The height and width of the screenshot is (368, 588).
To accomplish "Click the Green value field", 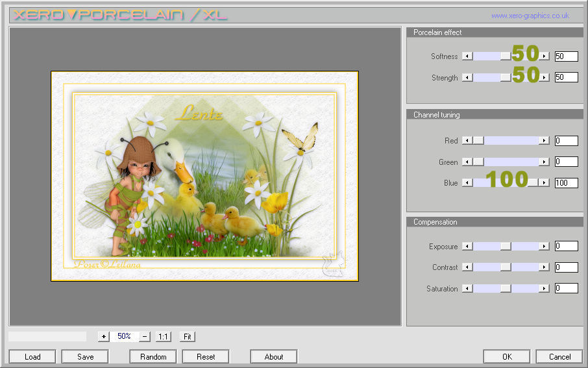I will [566, 162].
